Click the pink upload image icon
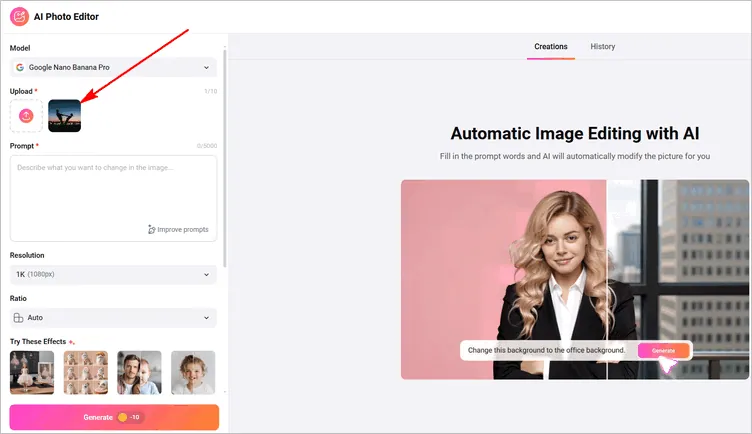 [26, 116]
